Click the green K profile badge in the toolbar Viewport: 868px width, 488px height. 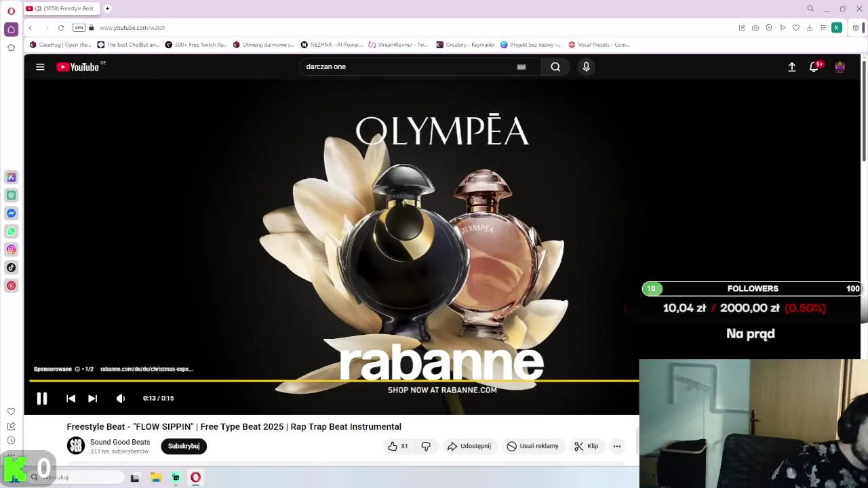pos(837,28)
